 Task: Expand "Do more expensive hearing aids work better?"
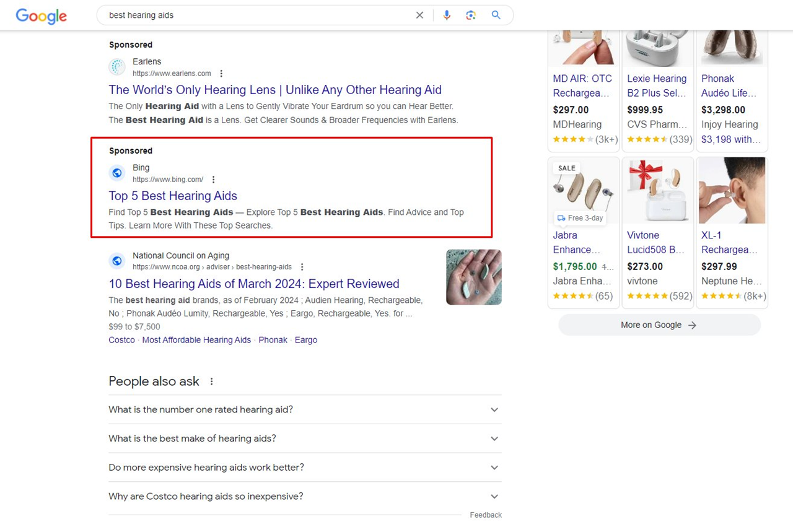pos(305,468)
